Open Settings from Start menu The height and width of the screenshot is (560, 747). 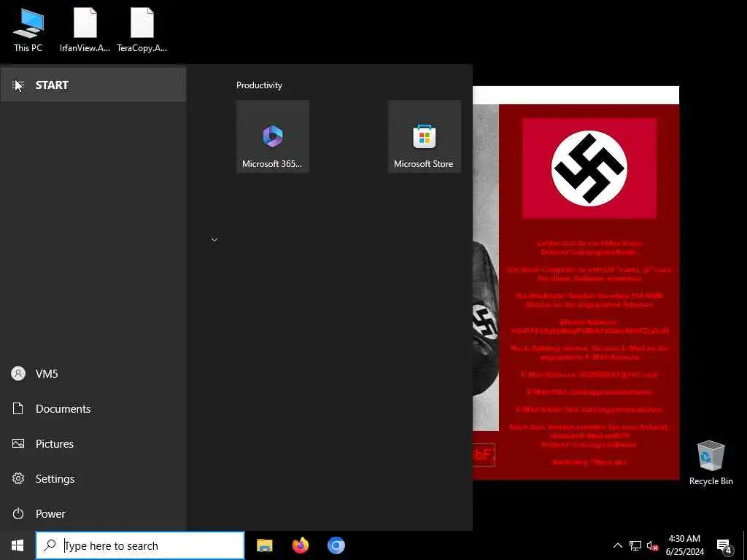coord(93,478)
